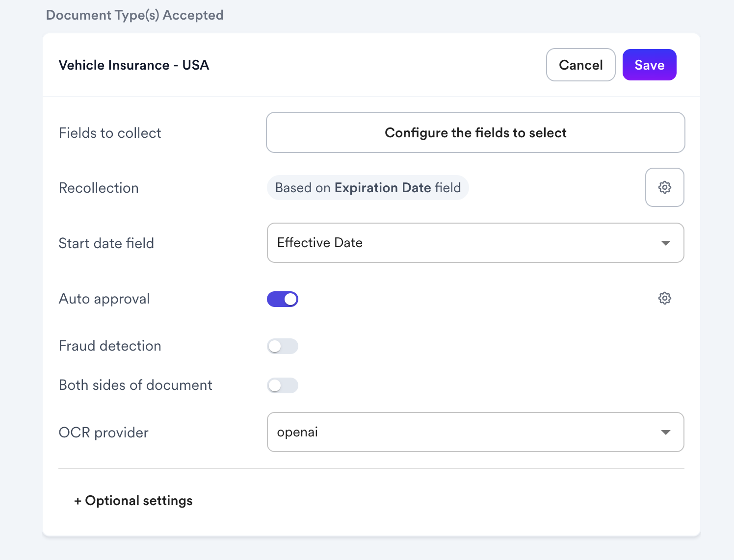Click the OCR provider label

coord(104,433)
